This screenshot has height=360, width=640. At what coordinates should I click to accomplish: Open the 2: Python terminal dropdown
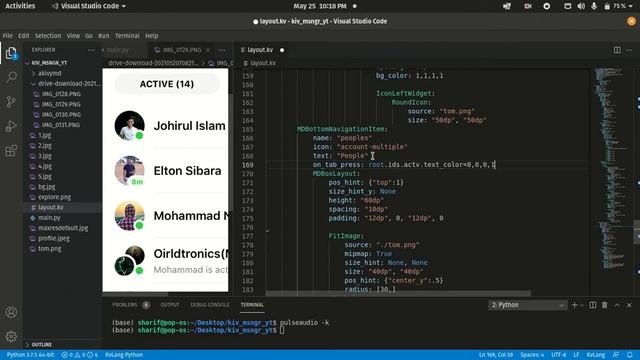pos(527,305)
